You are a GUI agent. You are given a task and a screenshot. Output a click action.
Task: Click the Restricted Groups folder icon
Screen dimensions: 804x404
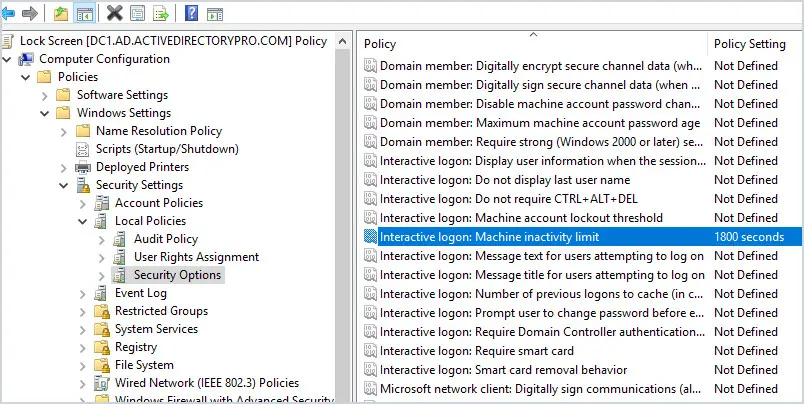(x=102, y=311)
